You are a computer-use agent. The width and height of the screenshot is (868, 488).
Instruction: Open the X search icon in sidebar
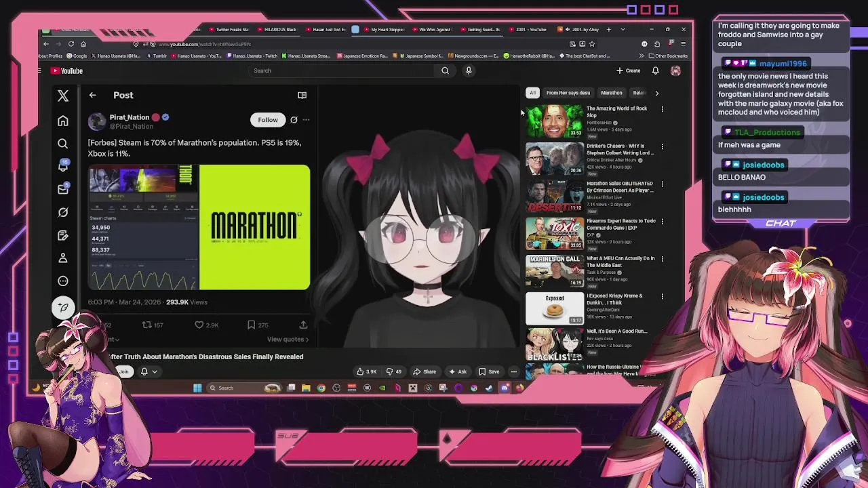pyautogui.click(x=63, y=144)
